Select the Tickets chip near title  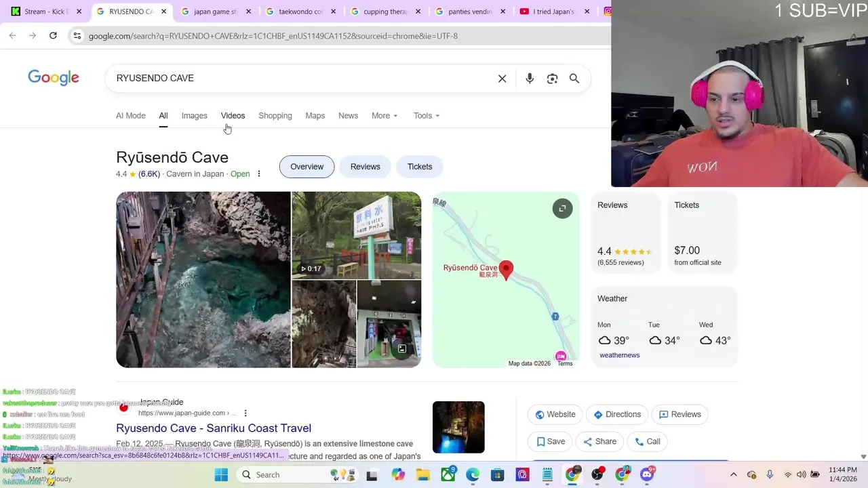tap(420, 167)
